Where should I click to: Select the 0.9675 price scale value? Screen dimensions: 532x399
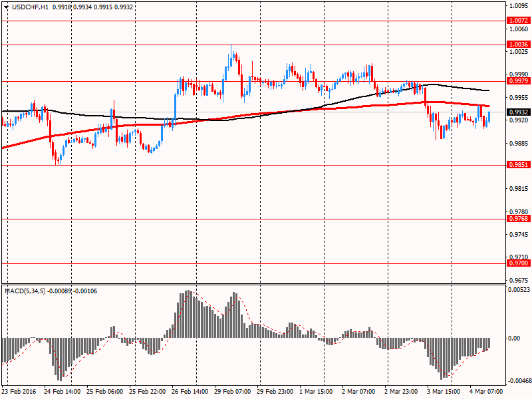[x=519, y=281]
